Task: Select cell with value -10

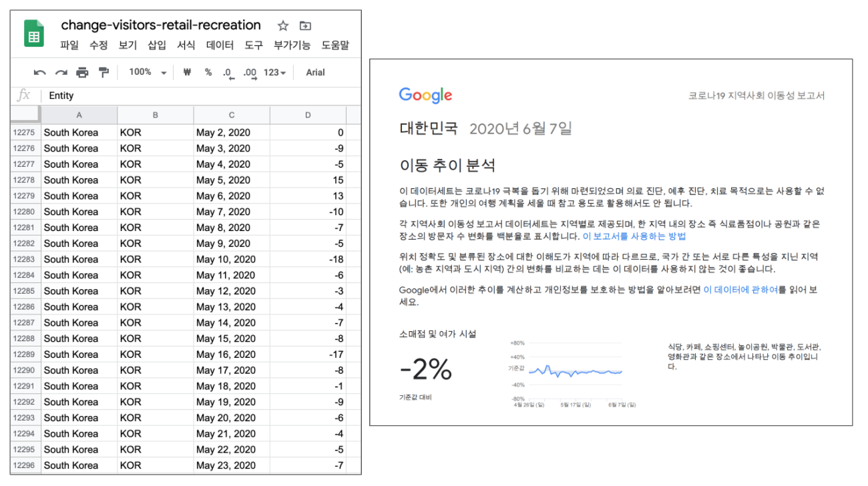Action: [308, 212]
